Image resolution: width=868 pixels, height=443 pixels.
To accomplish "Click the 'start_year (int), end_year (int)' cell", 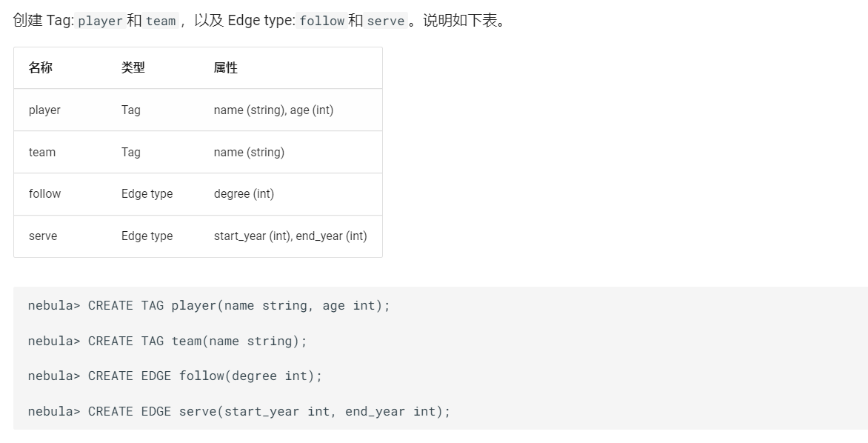I will click(290, 236).
